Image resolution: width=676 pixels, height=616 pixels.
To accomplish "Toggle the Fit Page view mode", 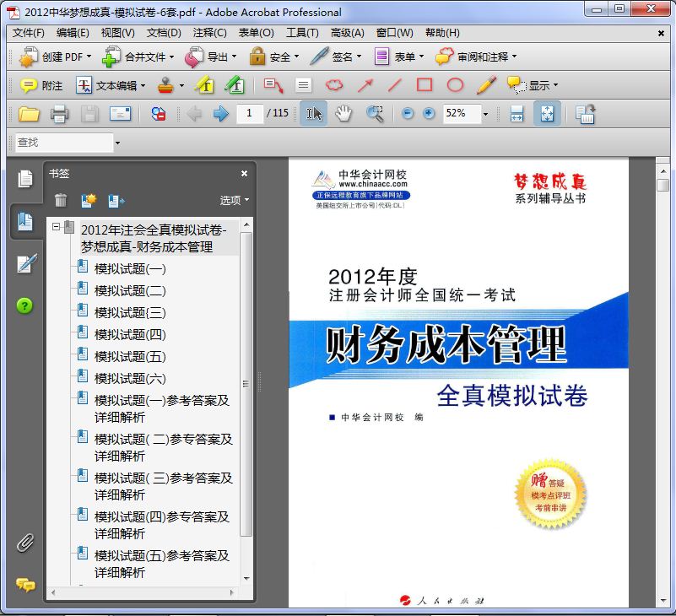I will tap(546, 114).
